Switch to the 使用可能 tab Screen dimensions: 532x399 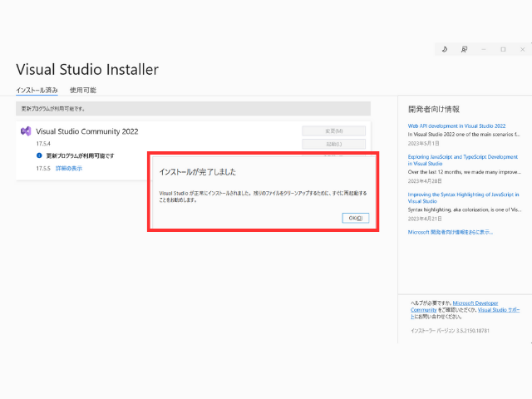(x=83, y=91)
